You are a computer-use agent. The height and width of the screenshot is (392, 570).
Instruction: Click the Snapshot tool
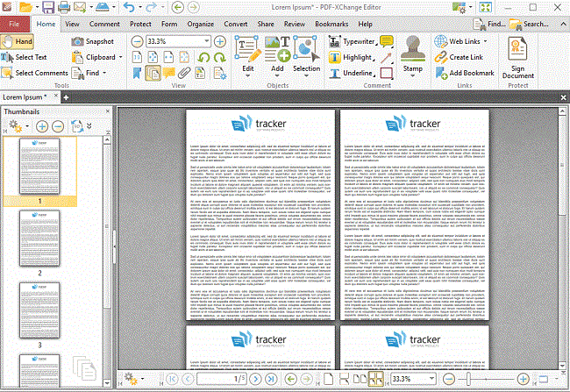point(93,41)
